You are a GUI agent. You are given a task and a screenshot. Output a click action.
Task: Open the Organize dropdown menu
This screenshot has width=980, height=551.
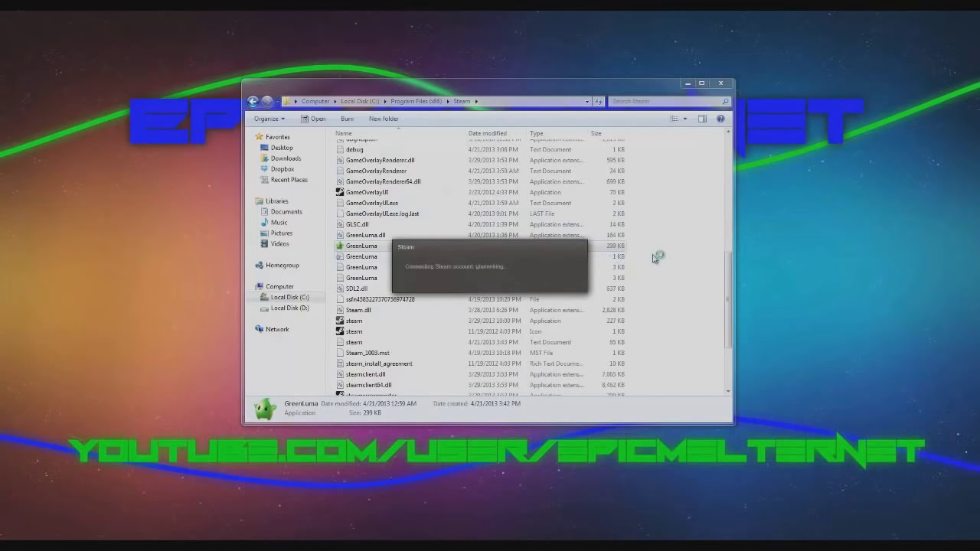[x=269, y=119]
